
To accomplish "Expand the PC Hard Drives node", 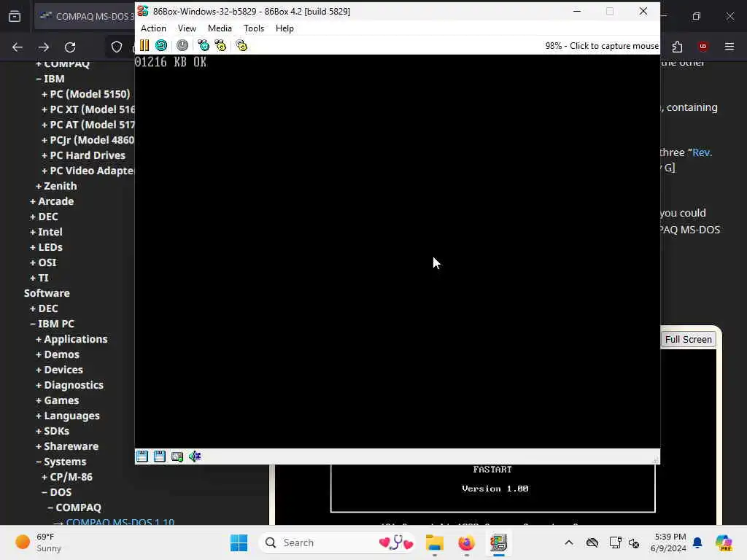I will tap(83, 155).
